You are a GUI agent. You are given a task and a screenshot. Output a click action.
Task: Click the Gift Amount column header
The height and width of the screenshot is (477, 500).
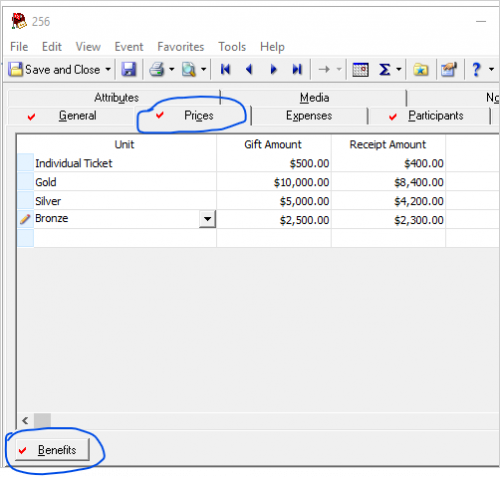273,144
